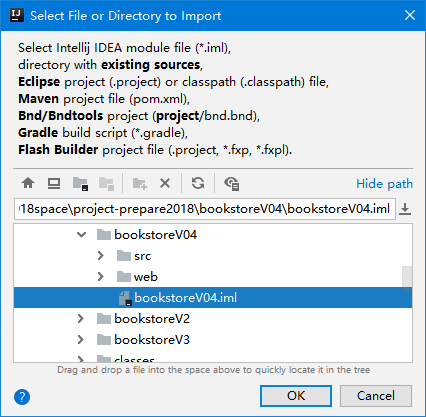Collapse the bookstoreV04 folder
The image size is (426, 417).
[x=81, y=235]
